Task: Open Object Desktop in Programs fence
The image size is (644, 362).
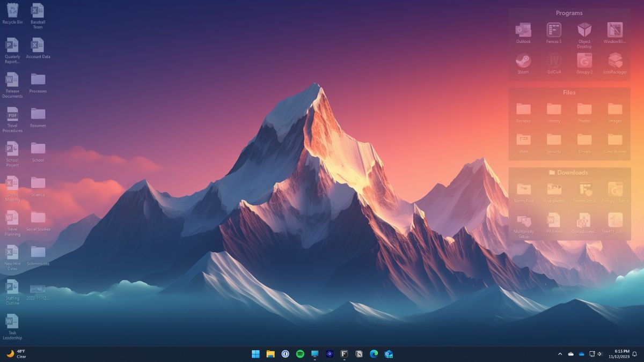Action: tap(584, 35)
